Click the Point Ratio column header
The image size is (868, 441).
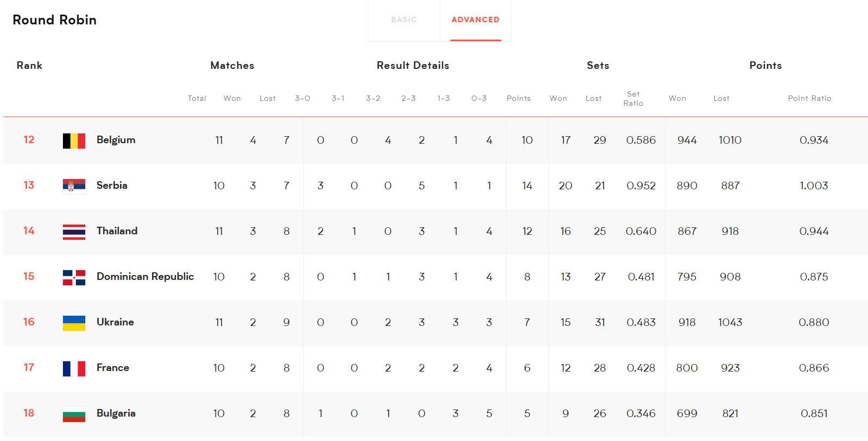[809, 98]
